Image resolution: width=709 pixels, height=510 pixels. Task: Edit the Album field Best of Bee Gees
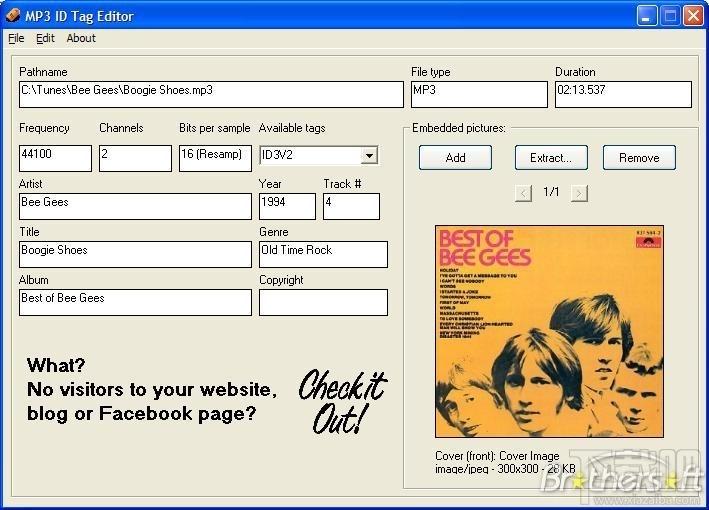click(135, 302)
